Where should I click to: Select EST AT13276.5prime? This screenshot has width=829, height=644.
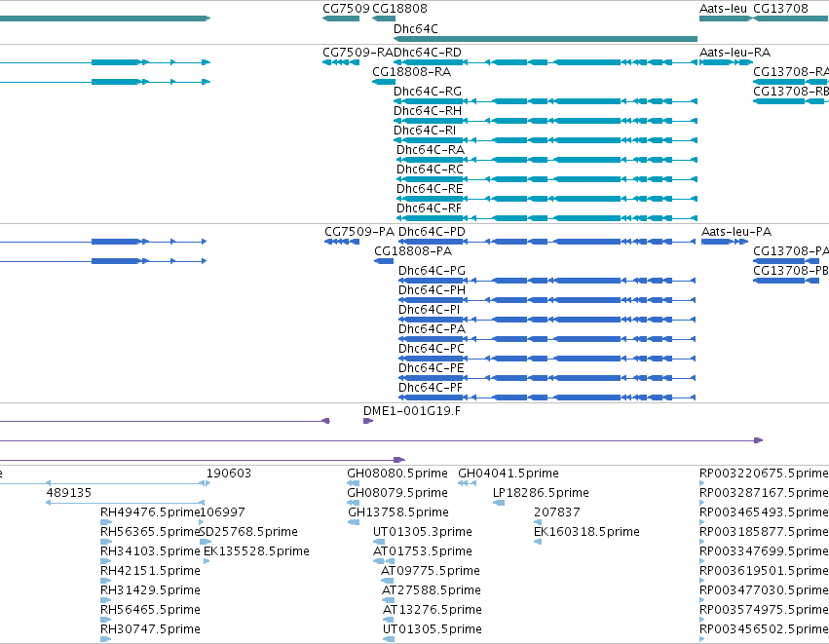[x=432, y=610]
